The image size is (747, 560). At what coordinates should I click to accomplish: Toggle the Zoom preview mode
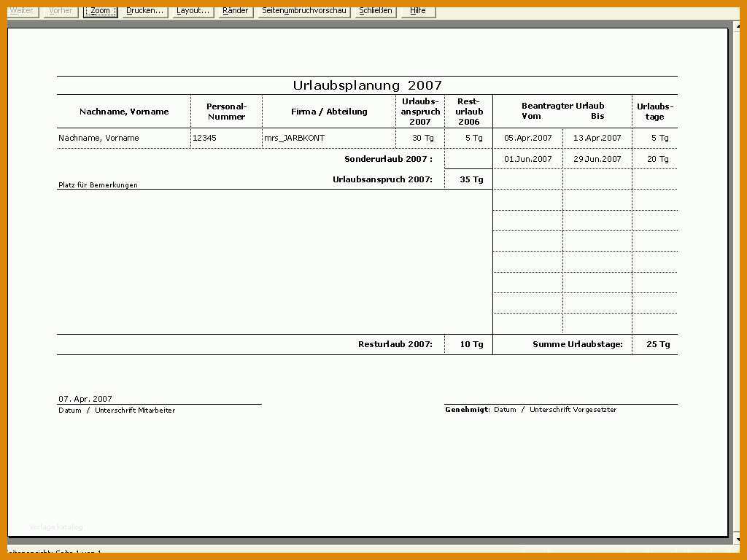tap(99, 10)
